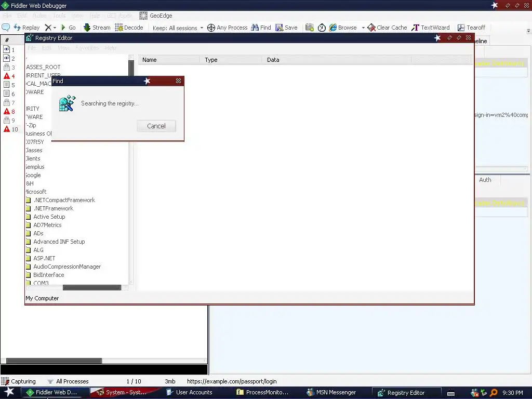The image size is (532, 399).
Task: Select the Advanced INF Setup key
Action: point(59,242)
